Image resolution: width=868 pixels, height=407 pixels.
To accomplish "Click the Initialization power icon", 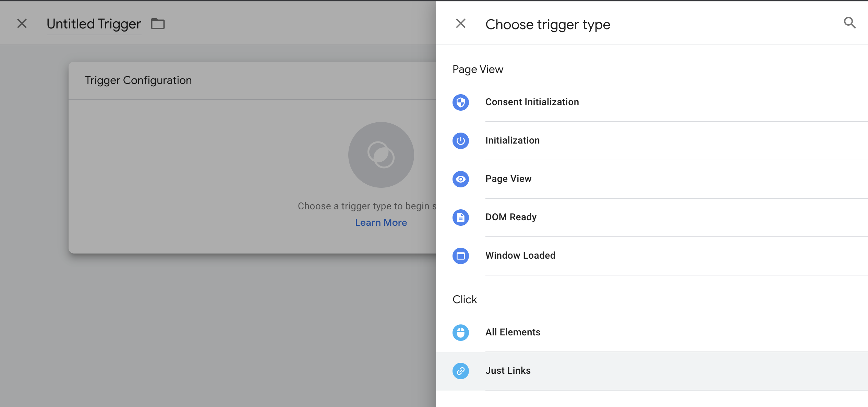I will pos(460,140).
